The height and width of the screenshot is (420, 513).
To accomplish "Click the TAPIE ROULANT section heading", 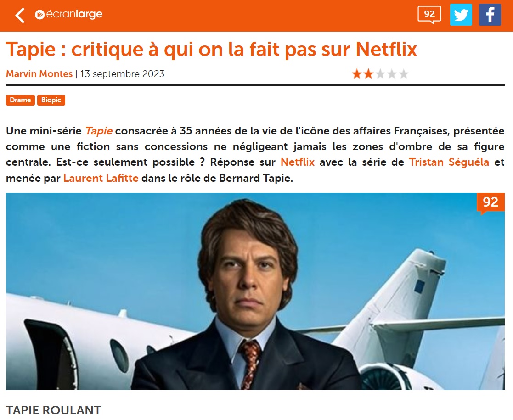I will (54, 410).
